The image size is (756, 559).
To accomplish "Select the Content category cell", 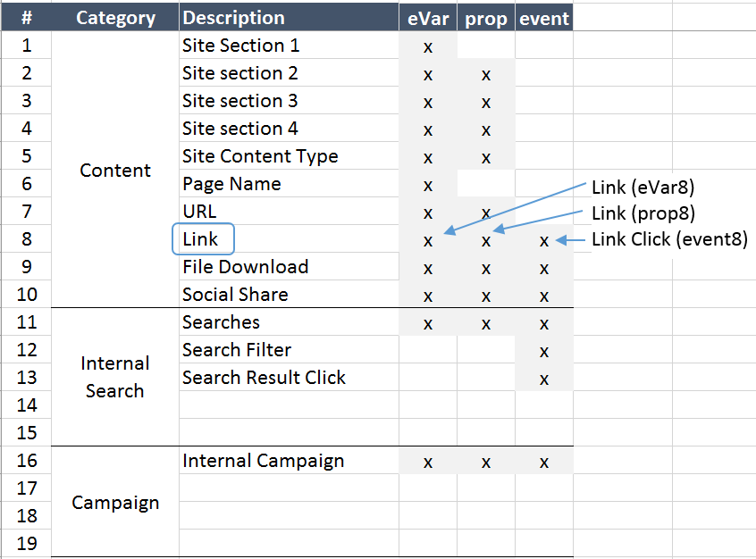I will 115,170.
